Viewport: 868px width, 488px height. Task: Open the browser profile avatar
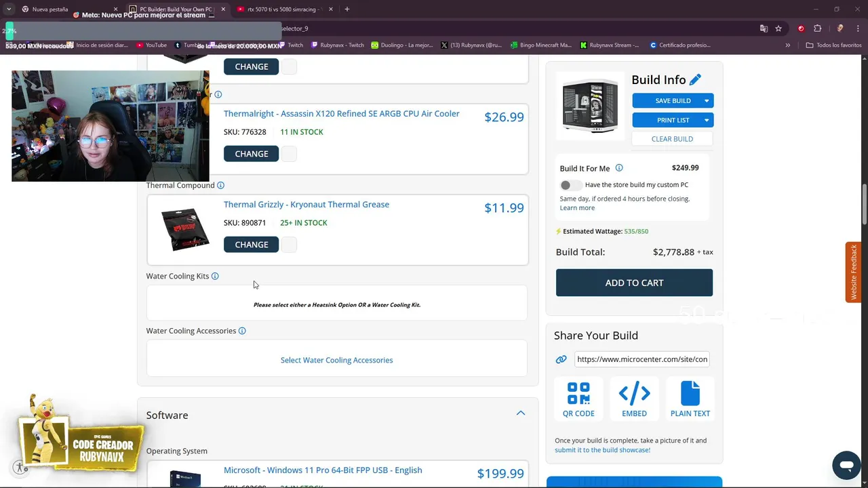840,28
